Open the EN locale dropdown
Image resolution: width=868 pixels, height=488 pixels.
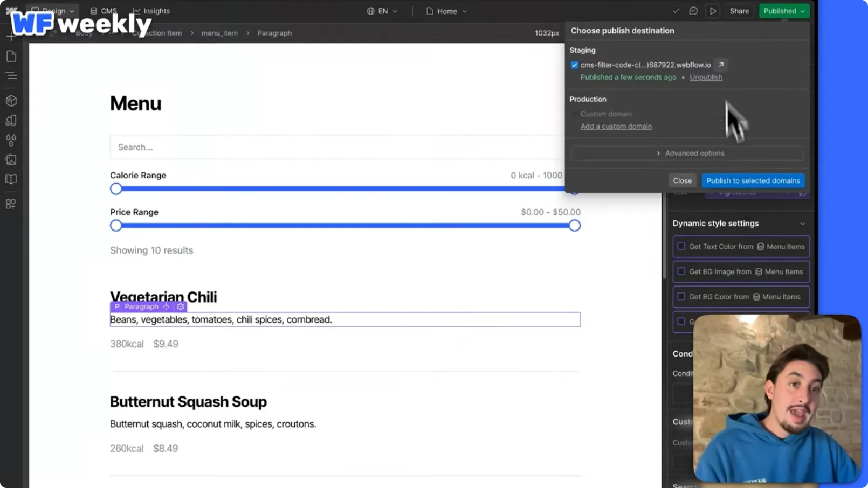click(382, 11)
